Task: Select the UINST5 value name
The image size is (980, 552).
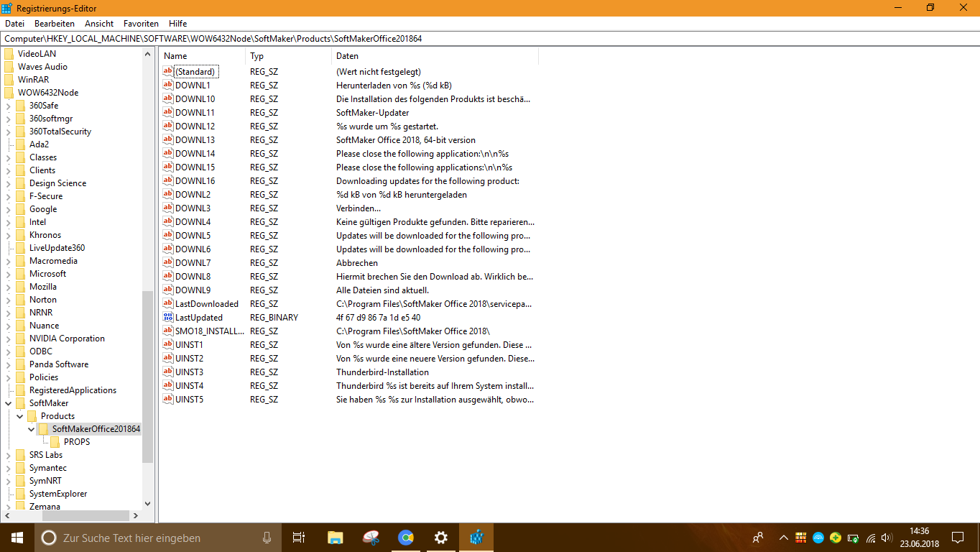Action: point(189,400)
